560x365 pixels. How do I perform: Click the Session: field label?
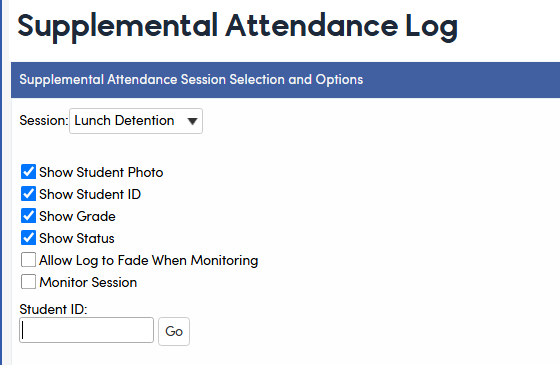point(44,121)
